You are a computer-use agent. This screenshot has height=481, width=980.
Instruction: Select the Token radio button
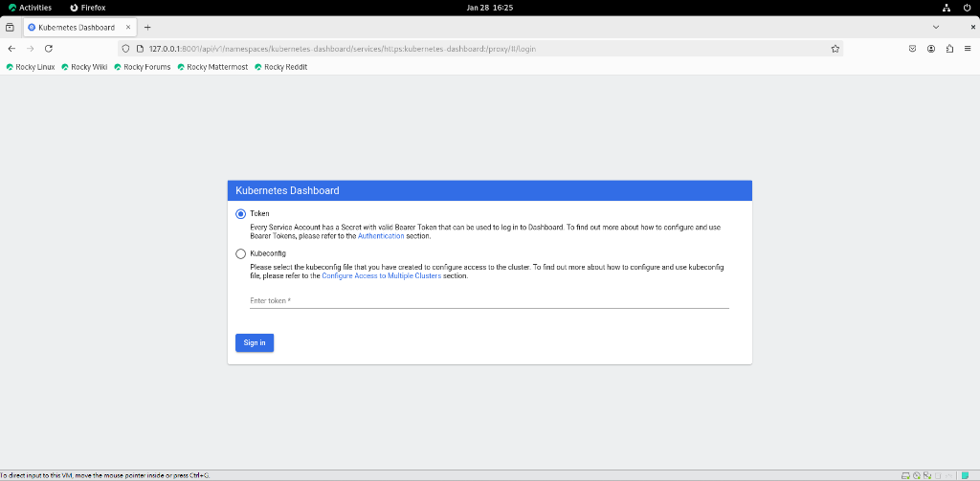[240, 214]
